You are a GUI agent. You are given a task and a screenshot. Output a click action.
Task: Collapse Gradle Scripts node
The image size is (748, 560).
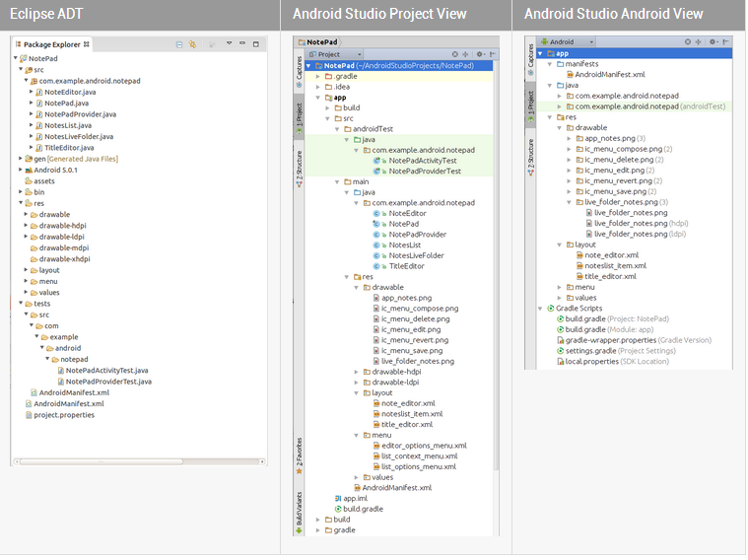click(540, 309)
